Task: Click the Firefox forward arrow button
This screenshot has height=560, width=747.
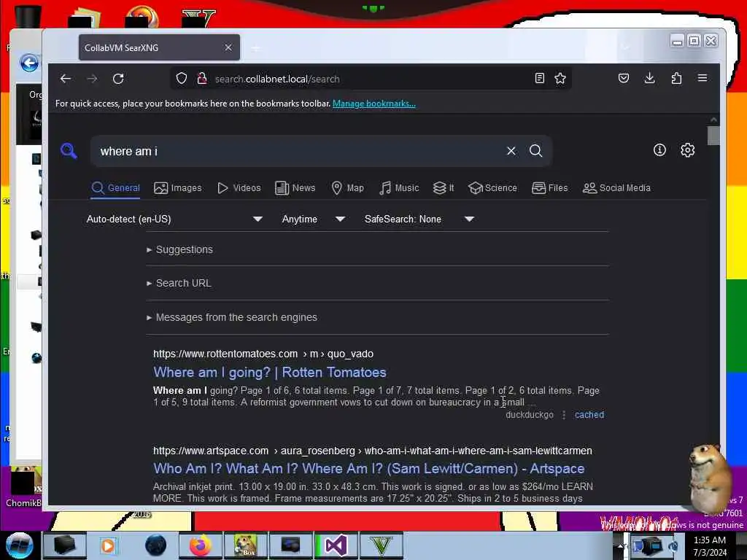Action: (92, 79)
